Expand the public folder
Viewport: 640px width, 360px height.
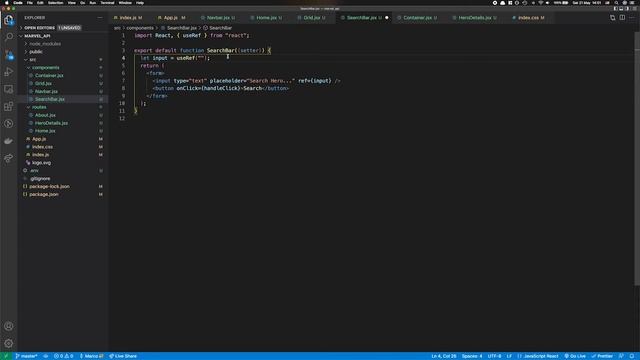click(63, 52)
